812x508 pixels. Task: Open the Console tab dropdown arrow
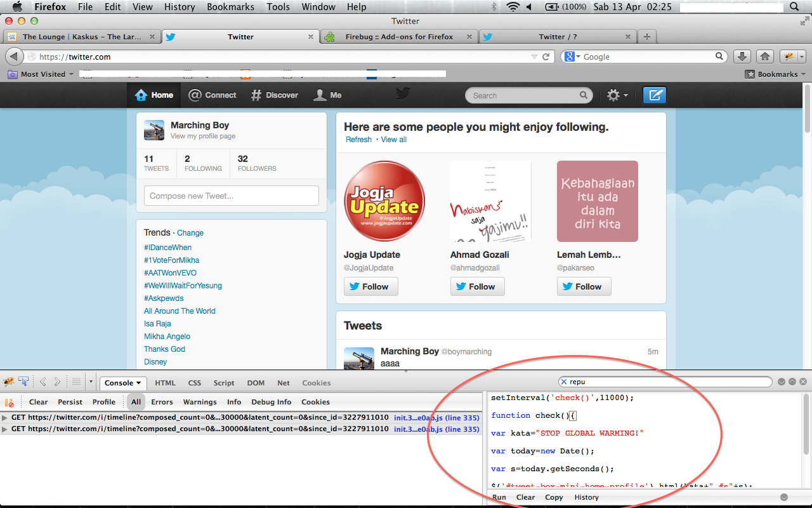coord(139,383)
